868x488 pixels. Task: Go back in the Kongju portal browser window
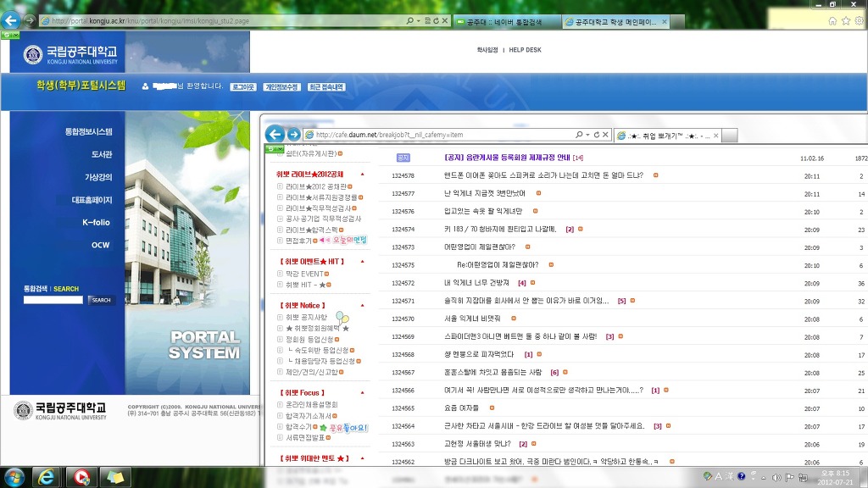(x=10, y=20)
